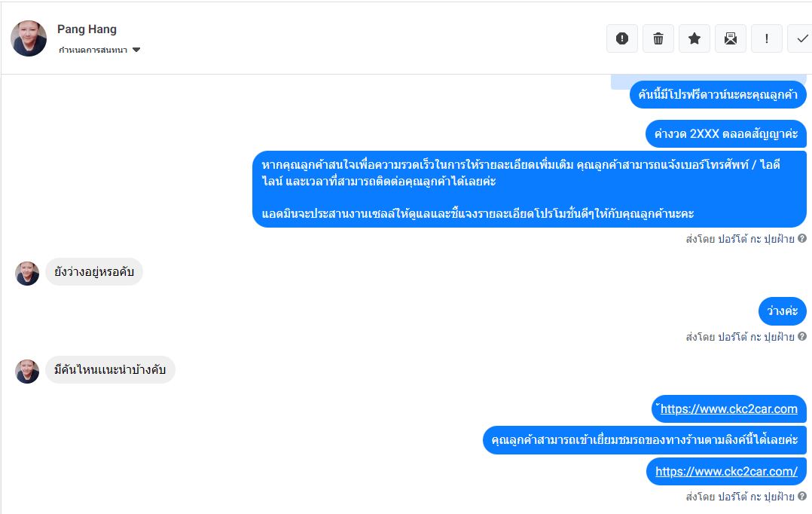Click help icon beside top 'ส่งโดย' label
This screenshot has width=812, height=514.
click(x=802, y=239)
